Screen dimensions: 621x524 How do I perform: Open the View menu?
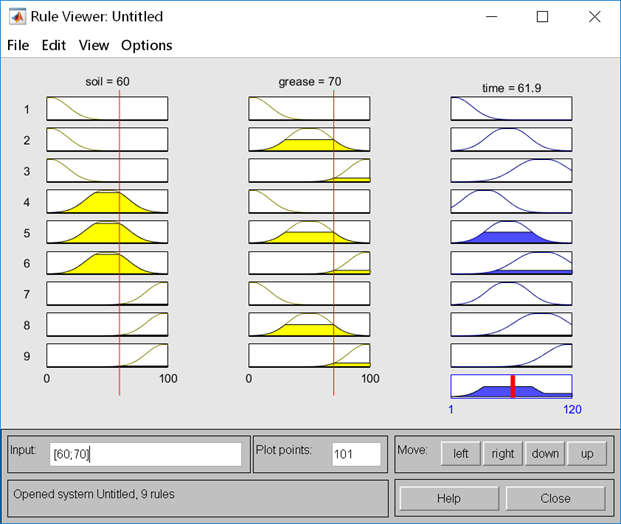point(94,45)
